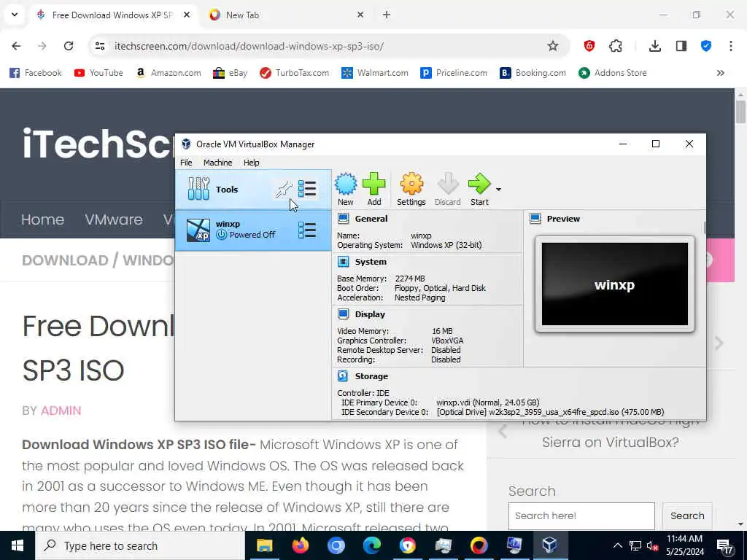Open the browser Downloads icon

[654, 46]
